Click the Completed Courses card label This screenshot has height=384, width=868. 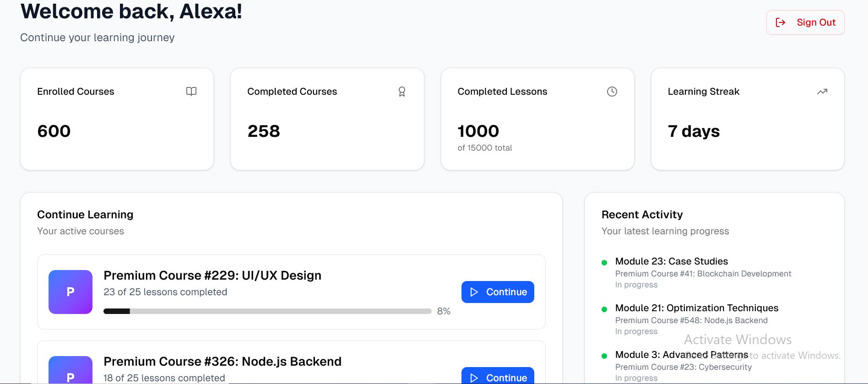[x=292, y=92]
